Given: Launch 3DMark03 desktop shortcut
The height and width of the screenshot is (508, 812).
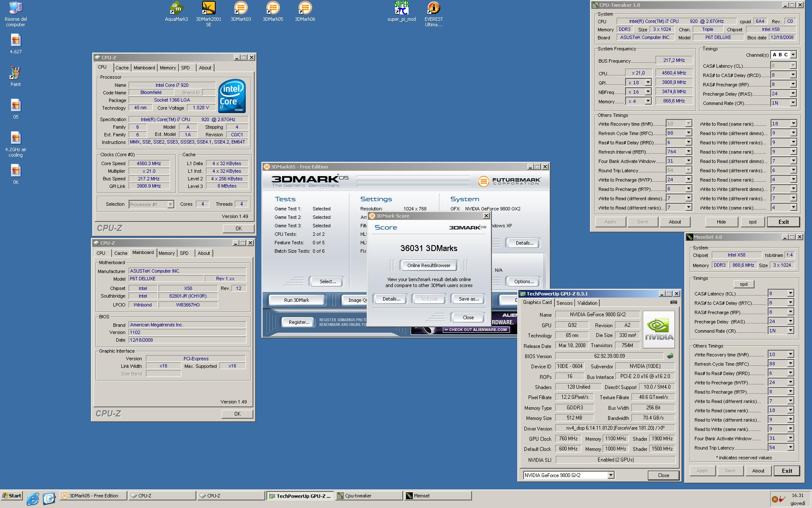Looking at the screenshot, I should tap(241, 11).
